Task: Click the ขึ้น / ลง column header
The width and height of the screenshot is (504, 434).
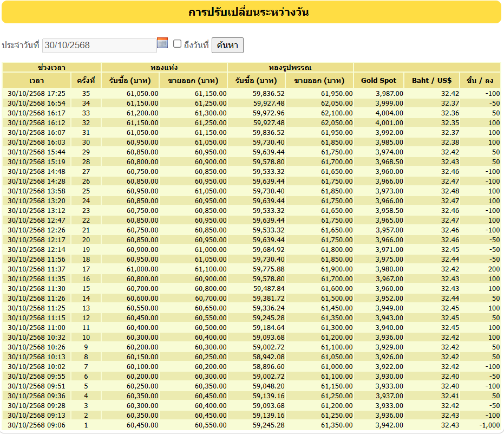Action: point(480,80)
